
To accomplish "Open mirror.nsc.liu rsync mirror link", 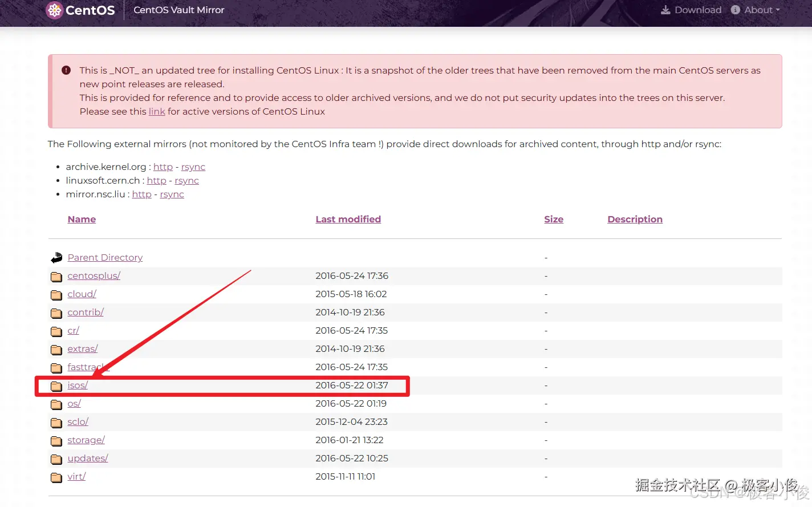I will pyautogui.click(x=172, y=194).
